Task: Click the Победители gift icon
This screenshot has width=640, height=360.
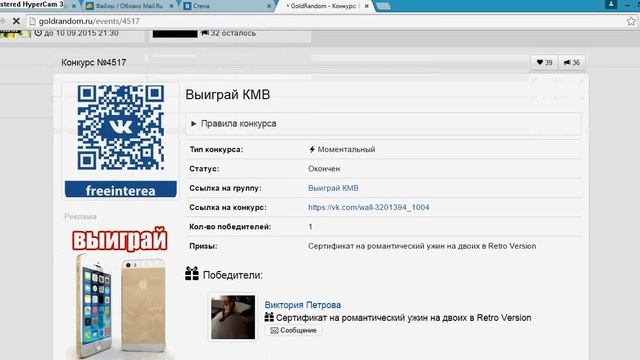Action: coord(191,273)
